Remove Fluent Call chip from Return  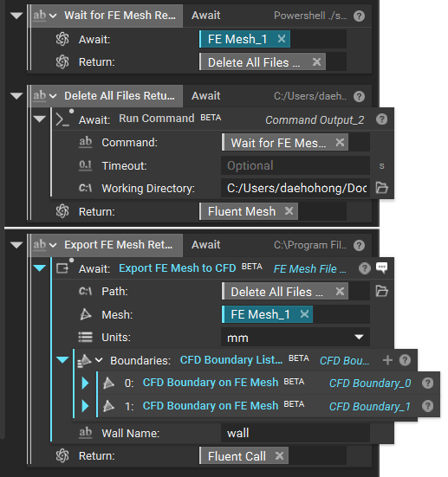point(279,455)
